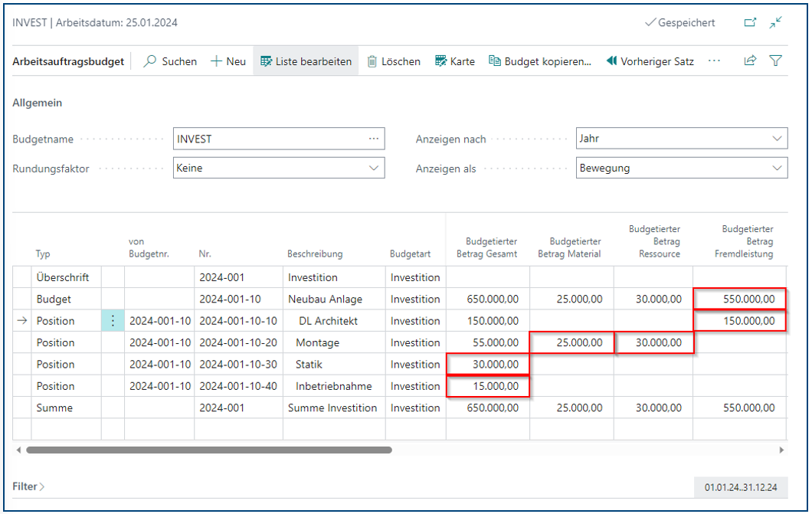Click the scroll right arrow
Viewport: 812px width, 514px height.
point(781,450)
